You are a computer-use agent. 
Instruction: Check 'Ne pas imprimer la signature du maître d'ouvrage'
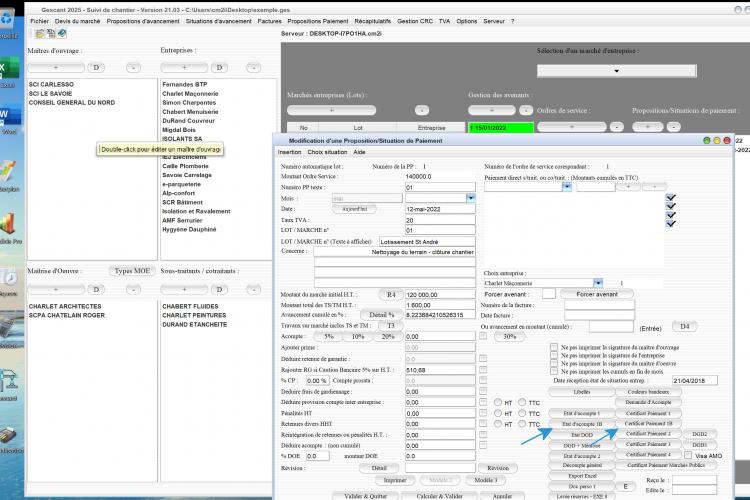[x=554, y=347]
